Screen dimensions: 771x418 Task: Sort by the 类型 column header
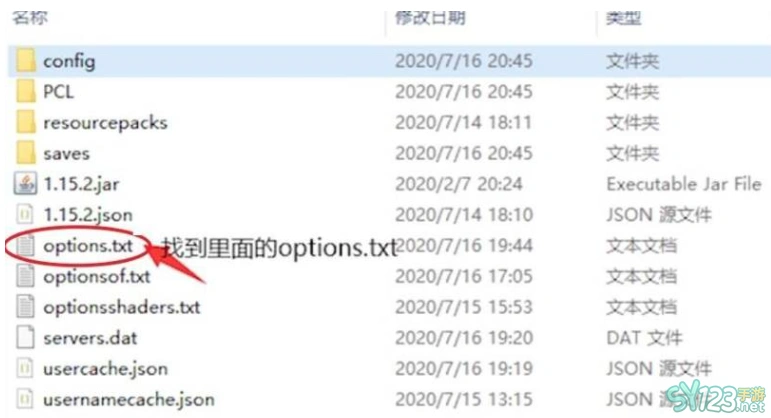coord(623,18)
